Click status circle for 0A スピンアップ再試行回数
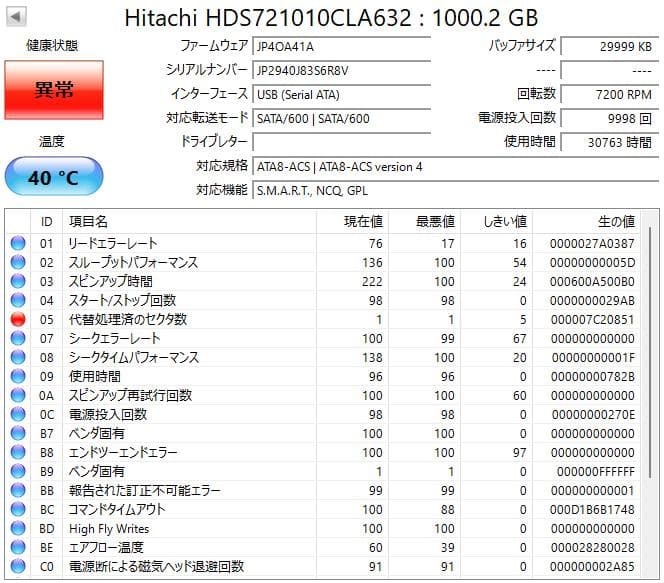 [x=18, y=395]
